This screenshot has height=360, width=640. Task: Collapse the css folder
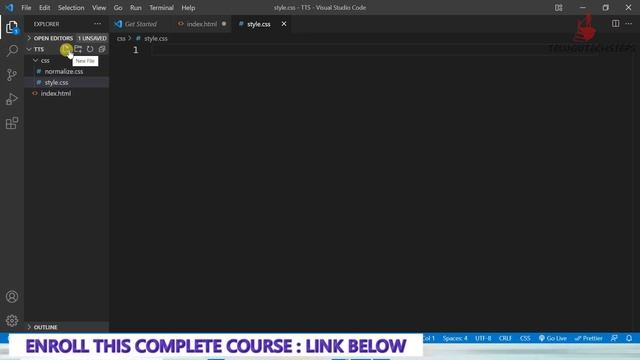click(x=45, y=60)
